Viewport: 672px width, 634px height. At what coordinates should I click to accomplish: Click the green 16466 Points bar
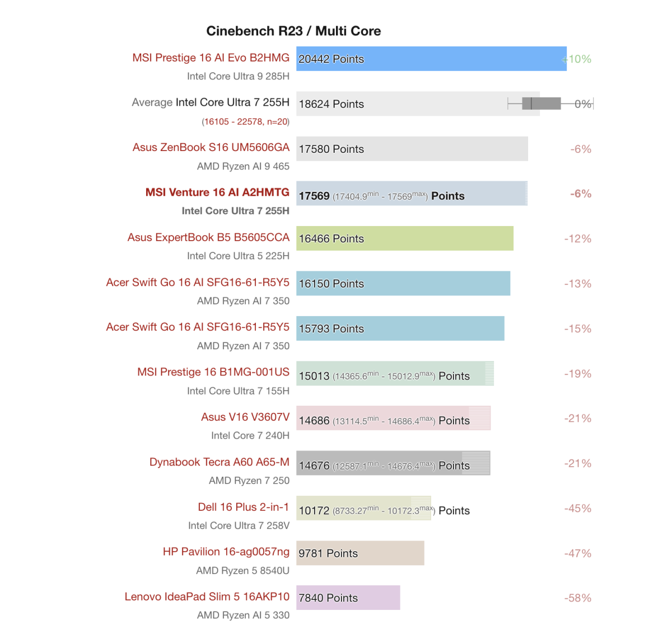click(x=404, y=238)
